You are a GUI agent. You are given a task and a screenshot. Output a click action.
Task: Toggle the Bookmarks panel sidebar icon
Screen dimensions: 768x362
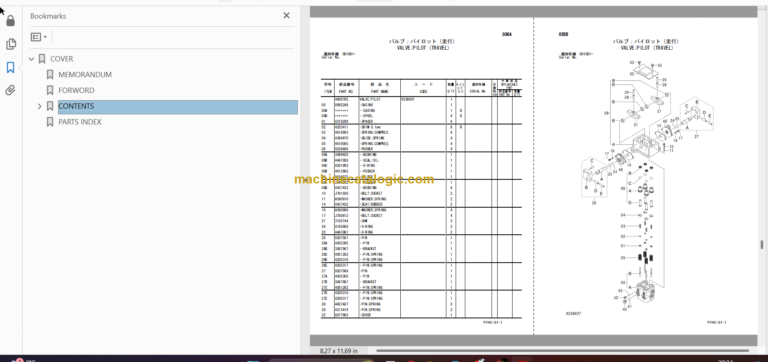(x=11, y=68)
